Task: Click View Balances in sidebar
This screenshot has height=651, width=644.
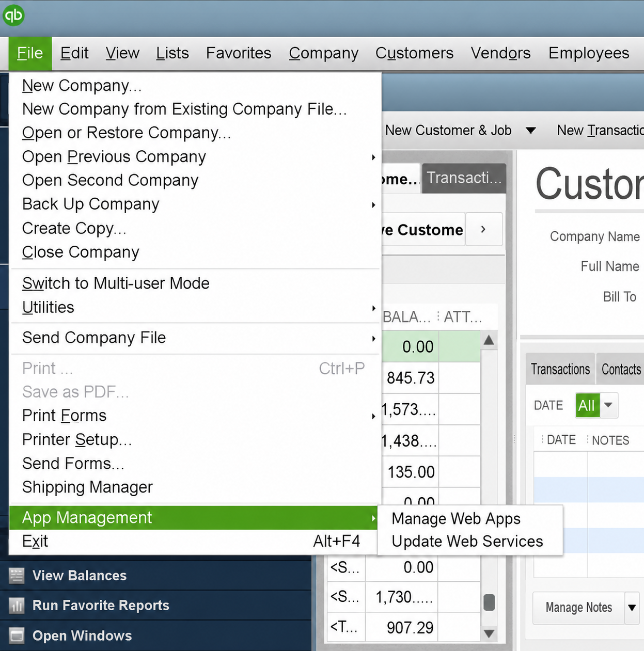Action: pos(80,576)
